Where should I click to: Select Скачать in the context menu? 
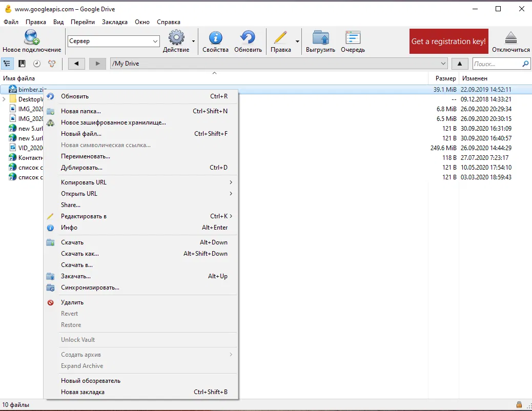pyautogui.click(x=141, y=242)
